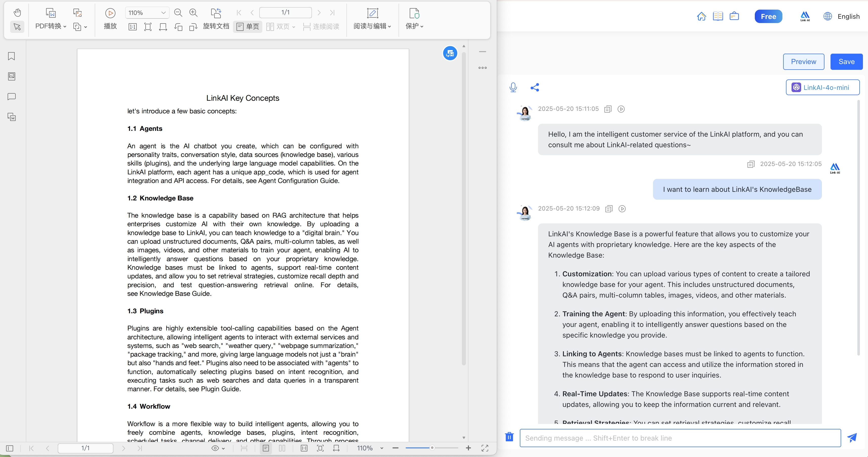This screenshot has width=868, height=457.
Task: Click the PDF to Word icon in the toolbar
Action: [x=51, y=13]
